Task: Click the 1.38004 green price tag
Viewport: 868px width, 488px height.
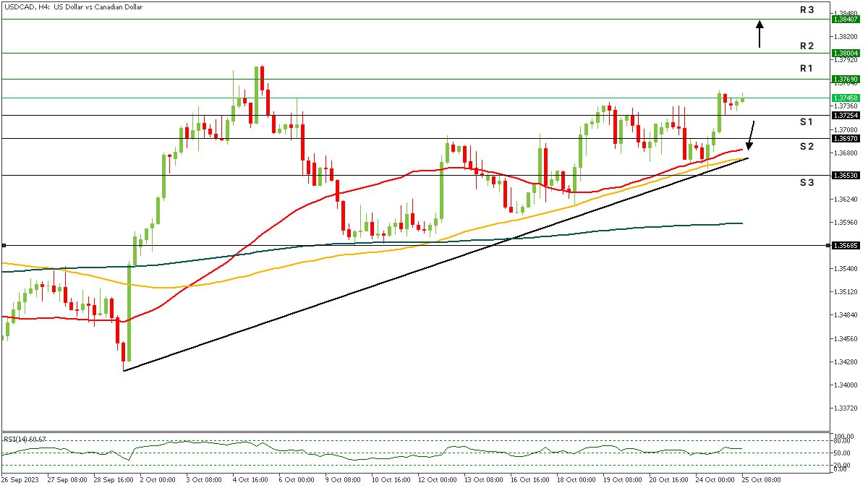Action: [846, 53]
